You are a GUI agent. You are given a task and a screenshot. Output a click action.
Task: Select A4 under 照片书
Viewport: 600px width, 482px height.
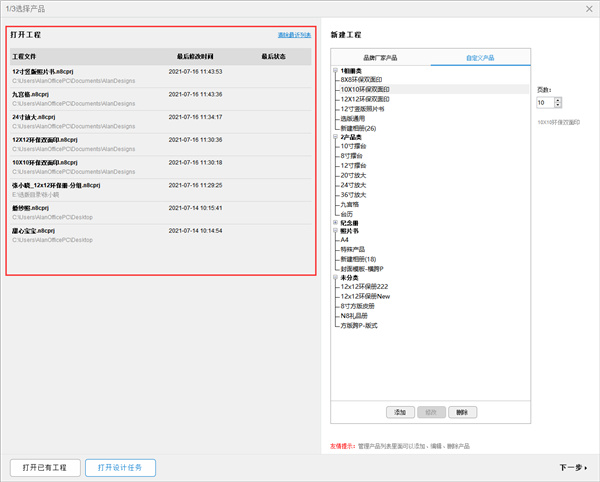tap(344, 240)
